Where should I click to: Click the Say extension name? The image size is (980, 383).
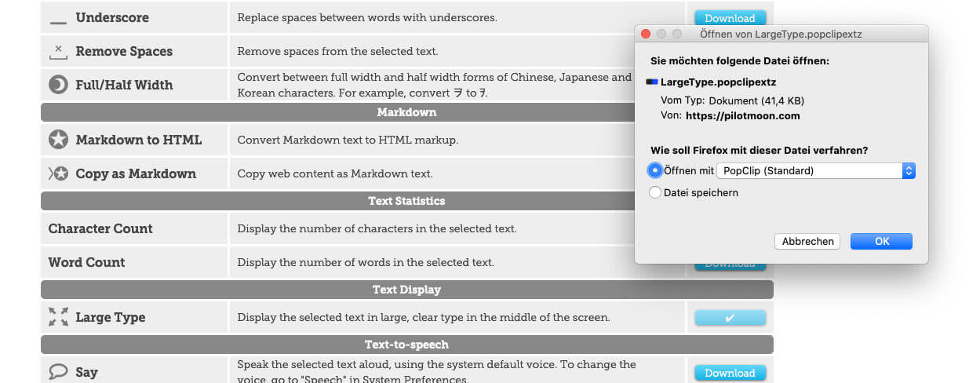(x=86, y=372)
